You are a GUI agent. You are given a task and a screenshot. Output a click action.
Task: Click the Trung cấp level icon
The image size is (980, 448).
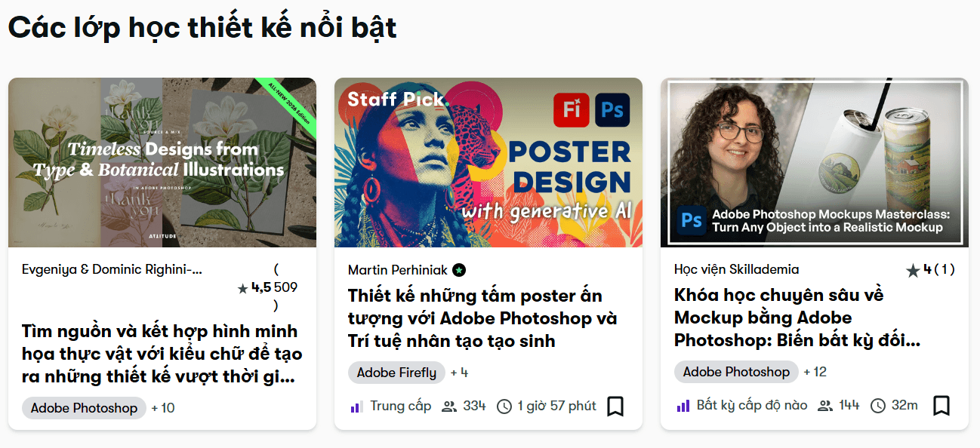pos(356,407)
